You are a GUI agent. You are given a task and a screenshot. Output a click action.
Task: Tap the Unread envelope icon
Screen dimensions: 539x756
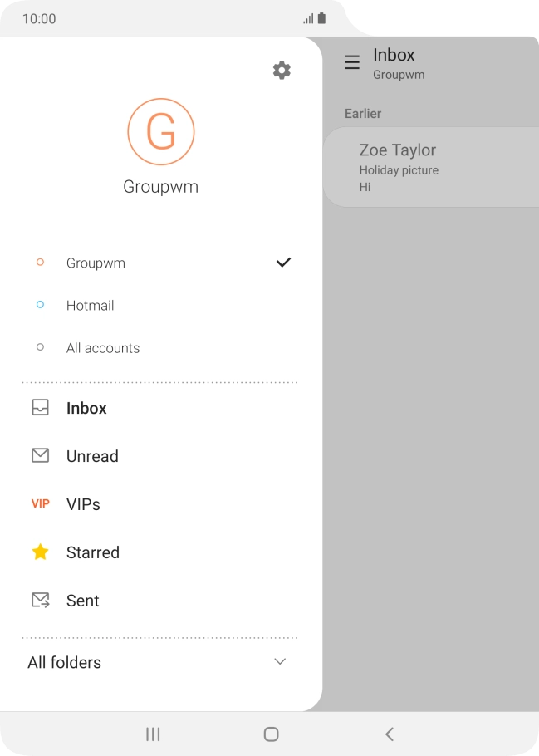tap(40, 456)
